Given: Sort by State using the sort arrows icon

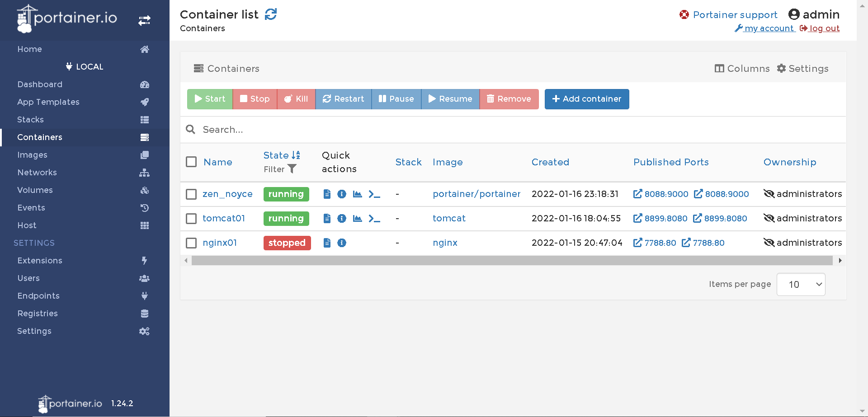Looking at the screenshot, I should point(296,155).
